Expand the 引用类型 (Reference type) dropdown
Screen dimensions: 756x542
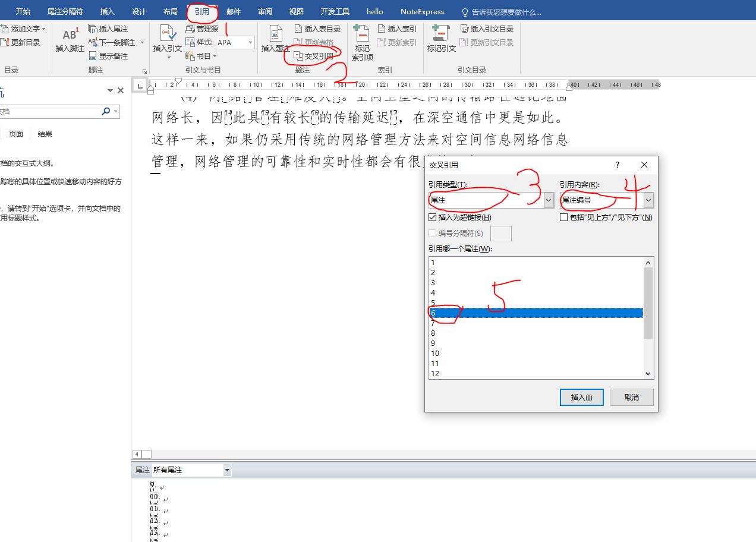549,200
